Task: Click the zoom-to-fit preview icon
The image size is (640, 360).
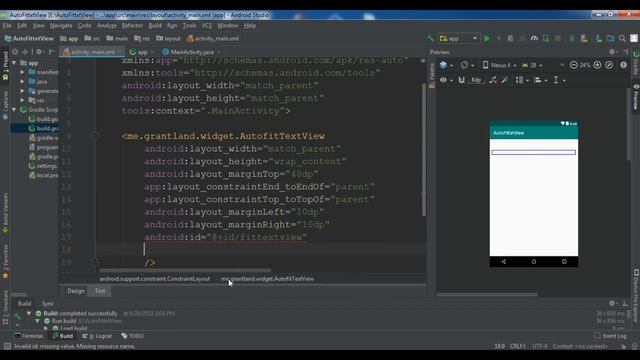Action: pos(609,65)
